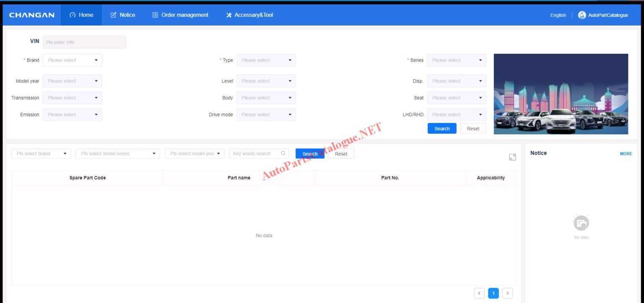Click the blue Search button for vehicle filters
Image resolution: width=644 pixels, height=303 pixels.
point(441,128)
